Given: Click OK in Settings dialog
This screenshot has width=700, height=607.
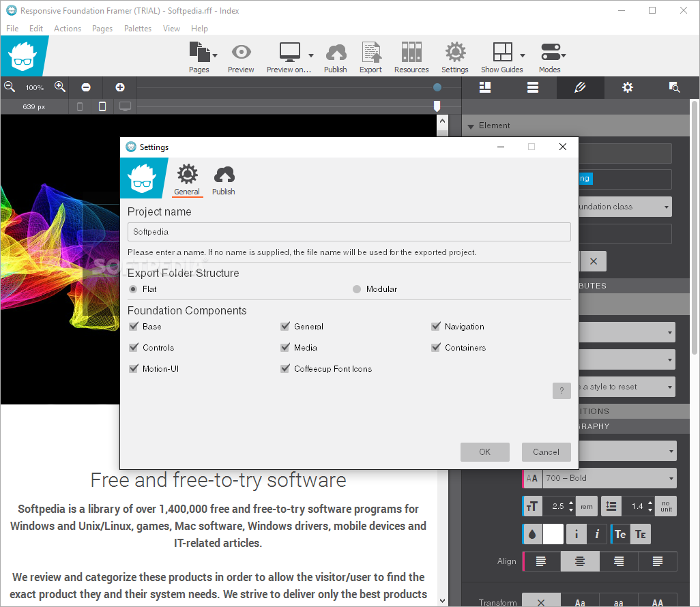Looking at the screenshot, I should tap(485, 452).
